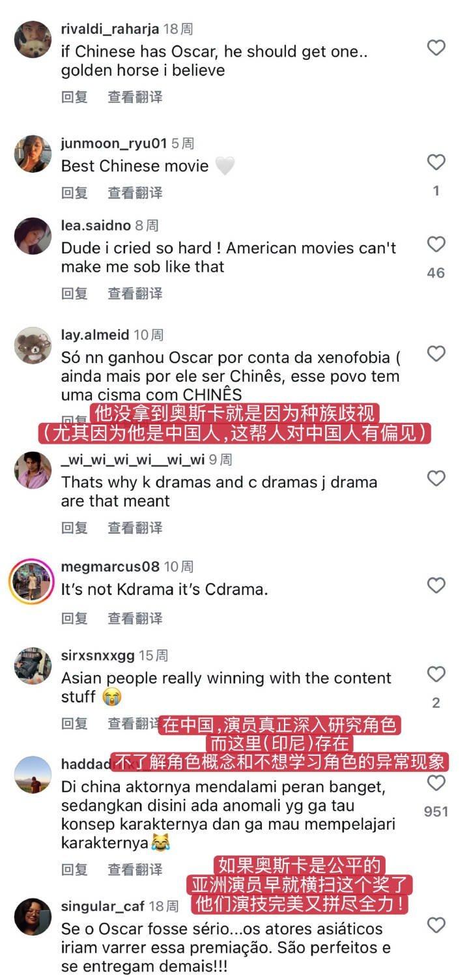Image resolution: width=469 pixels, height=980 pixels.
Task: View lay.almeid's teddy bear avatar
Action: pos(33,345)
